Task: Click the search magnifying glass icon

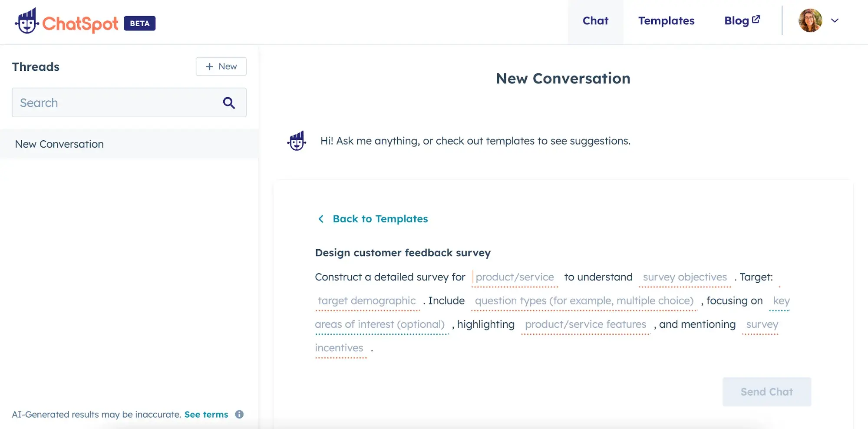Action: pyautogui.click(x=229, y=103)
